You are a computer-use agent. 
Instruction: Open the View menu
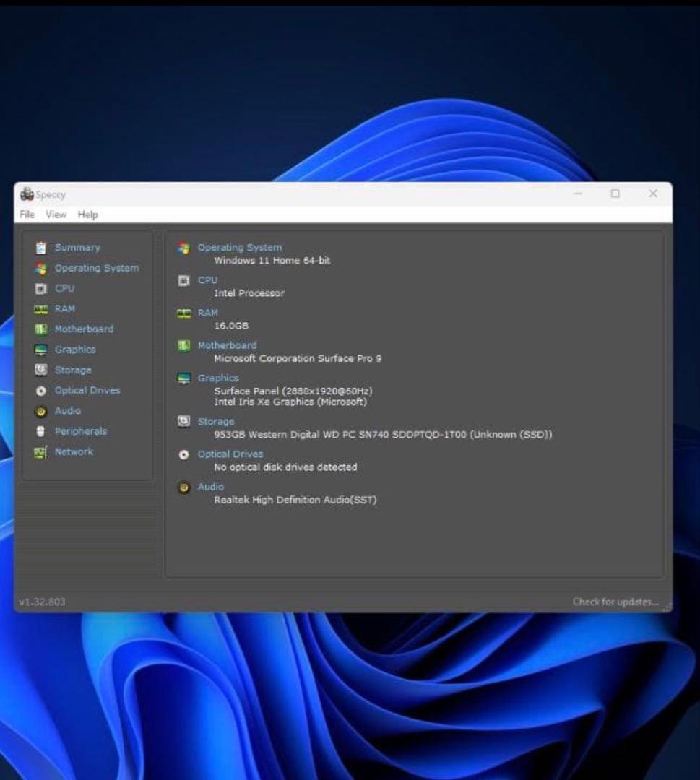[x=56, y=214]
